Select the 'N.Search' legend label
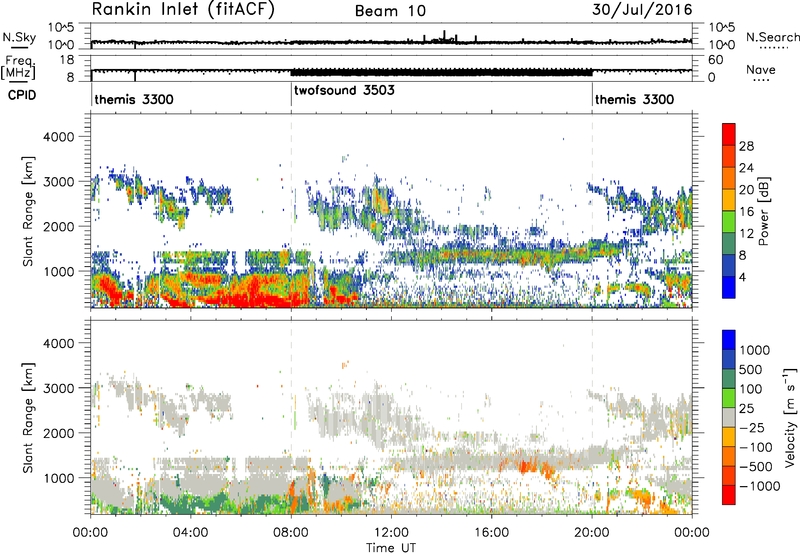 point(772,37)
